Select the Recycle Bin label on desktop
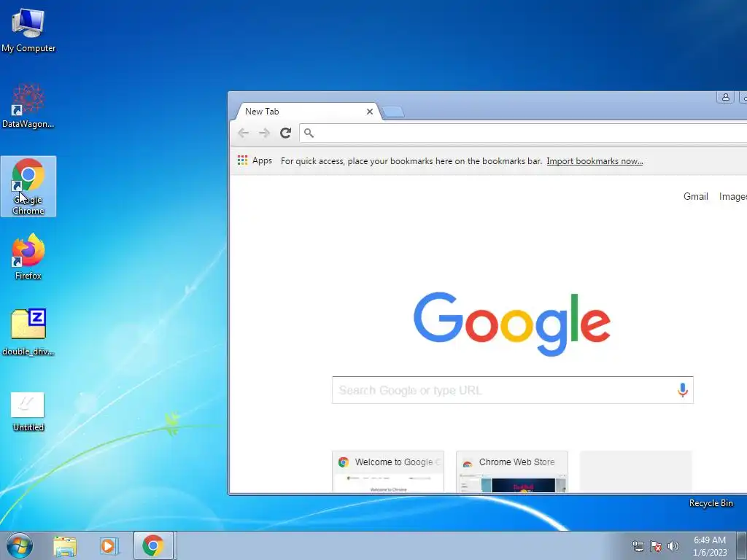Screen dimensions: 747x560 coord(711,503)
